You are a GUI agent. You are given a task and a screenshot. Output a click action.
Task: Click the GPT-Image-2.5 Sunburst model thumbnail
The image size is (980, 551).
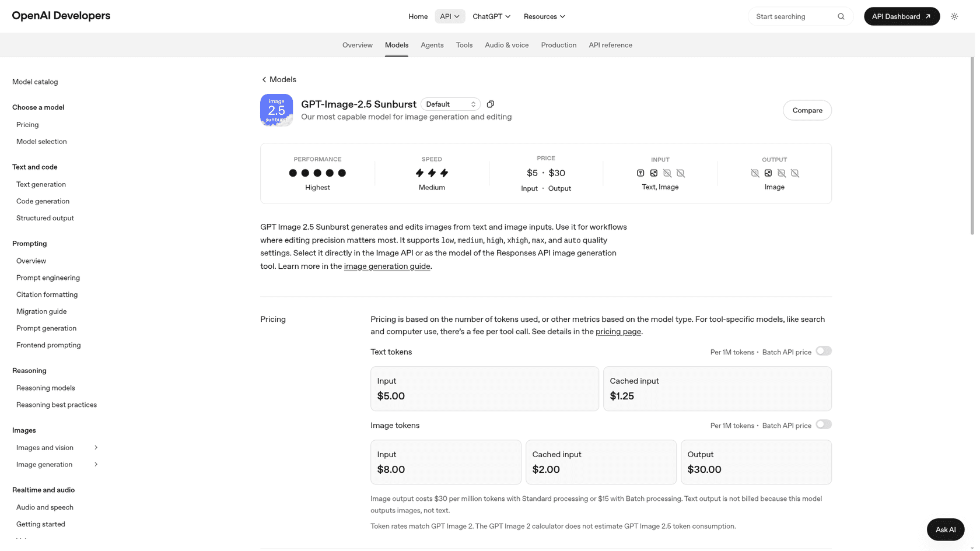[x=276, y=110]
